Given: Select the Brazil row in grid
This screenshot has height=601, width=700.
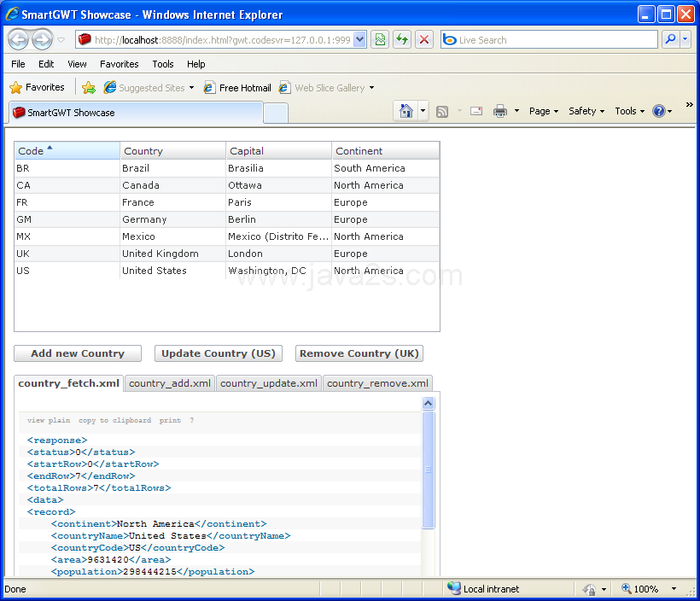Looking at the screenshot, I should coord(227,168).
